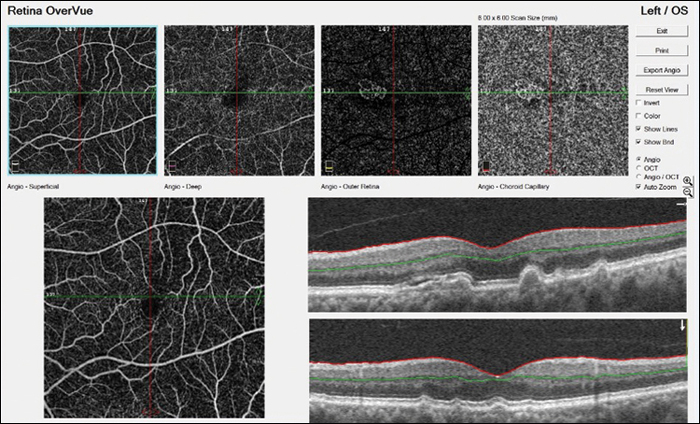Viewport: 700px width, 424px height.
Task: Click the upper horizontal OCT B-scan image
Action: [497, 255]
